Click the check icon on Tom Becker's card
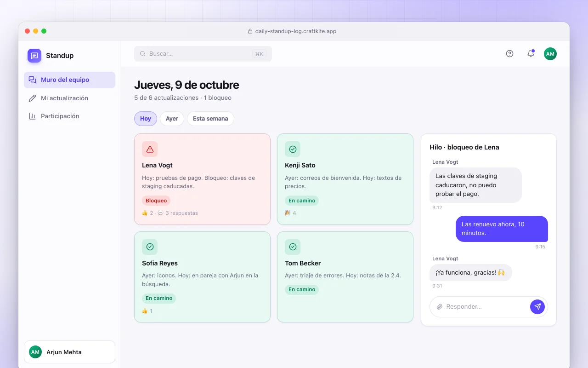 pos(293,247)
